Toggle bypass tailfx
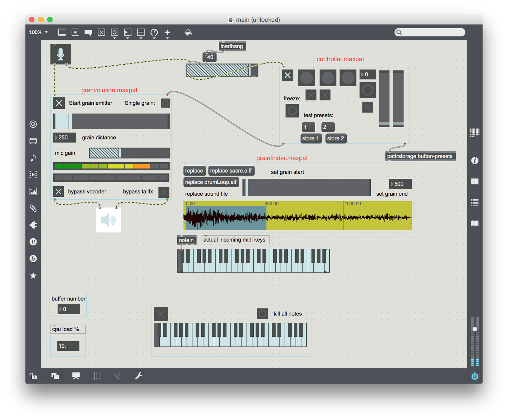The image size is (508, 420). click(164, 192)
